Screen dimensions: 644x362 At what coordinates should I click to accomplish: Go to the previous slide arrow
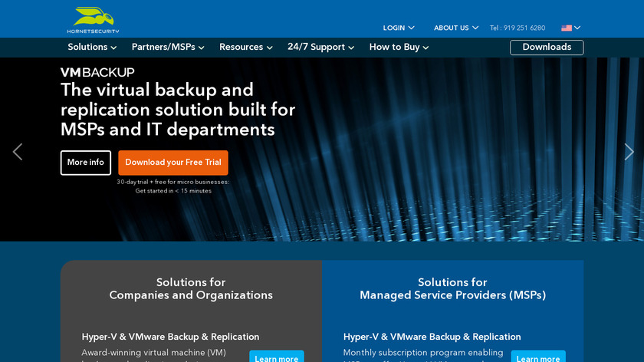click(18, 152)
